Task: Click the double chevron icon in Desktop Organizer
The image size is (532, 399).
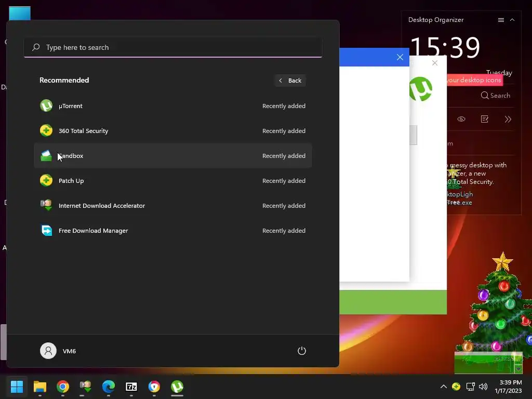Action: (508, 119)
